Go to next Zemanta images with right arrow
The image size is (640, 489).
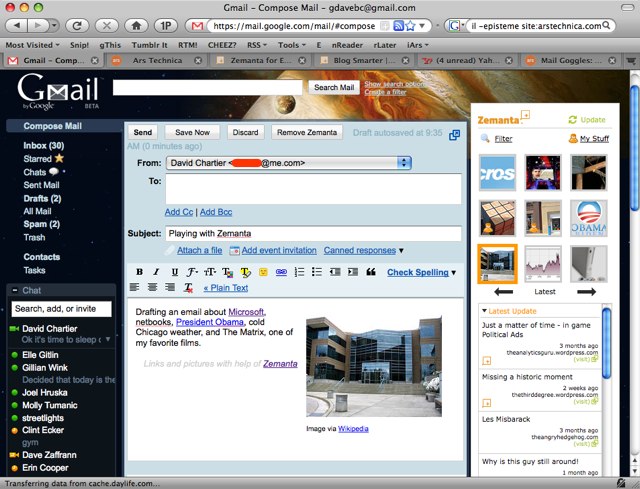(x=587, y=291)
